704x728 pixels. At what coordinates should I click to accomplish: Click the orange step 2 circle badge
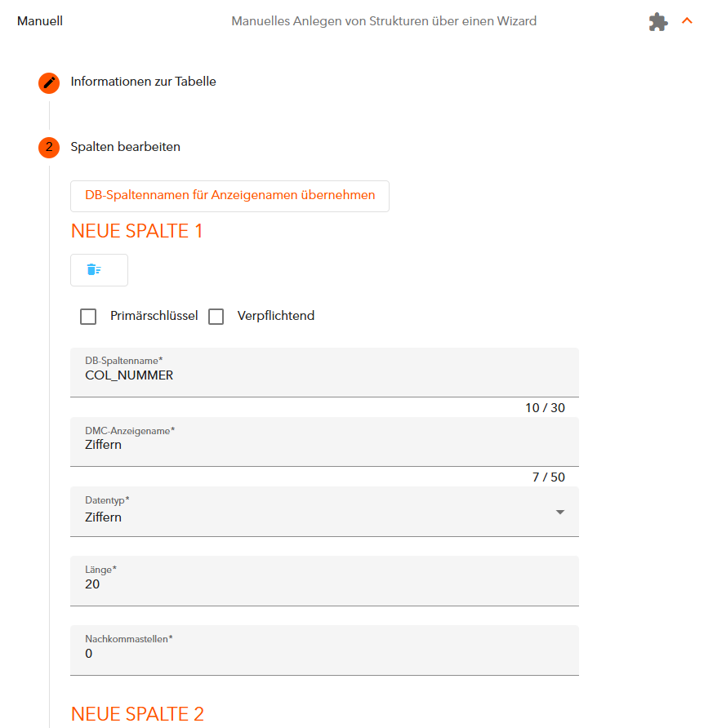(49, 149)
